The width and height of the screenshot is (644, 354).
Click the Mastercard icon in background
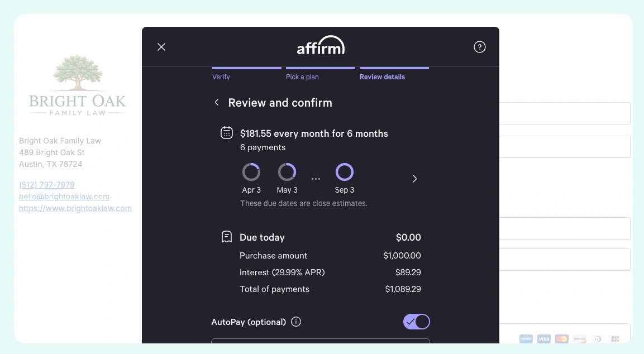[561, 339]
